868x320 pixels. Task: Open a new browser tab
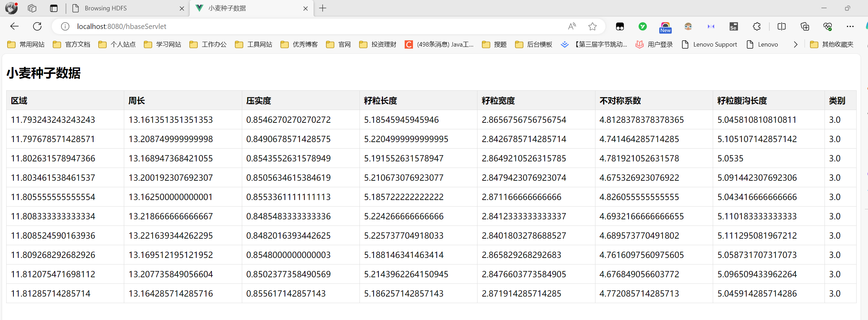click(x=323, y=8)
